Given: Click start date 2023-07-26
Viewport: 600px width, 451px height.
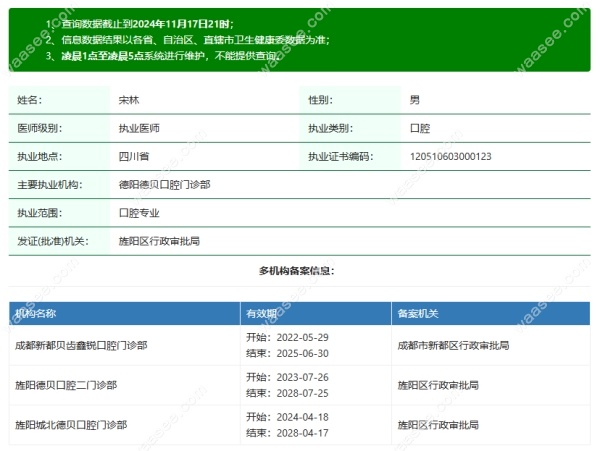Looking at the screenshot, I should 302,377.
